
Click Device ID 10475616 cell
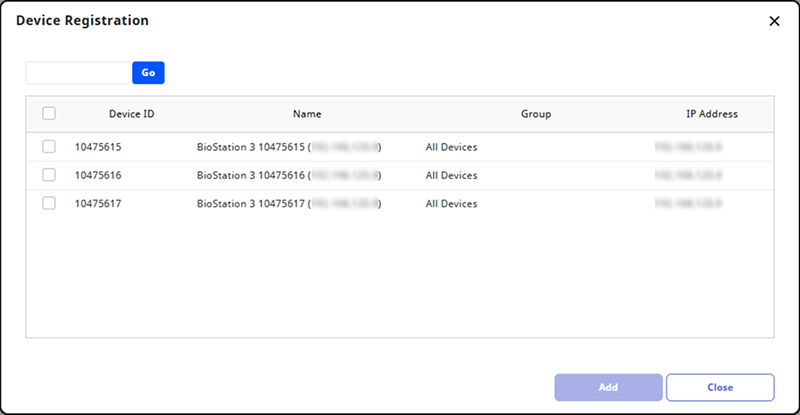(x=98, y=175)
